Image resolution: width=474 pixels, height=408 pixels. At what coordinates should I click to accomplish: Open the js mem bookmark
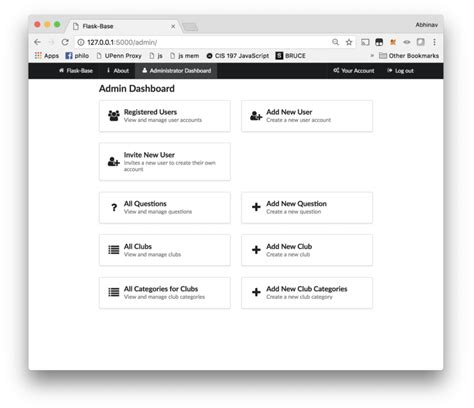(184, 56)
